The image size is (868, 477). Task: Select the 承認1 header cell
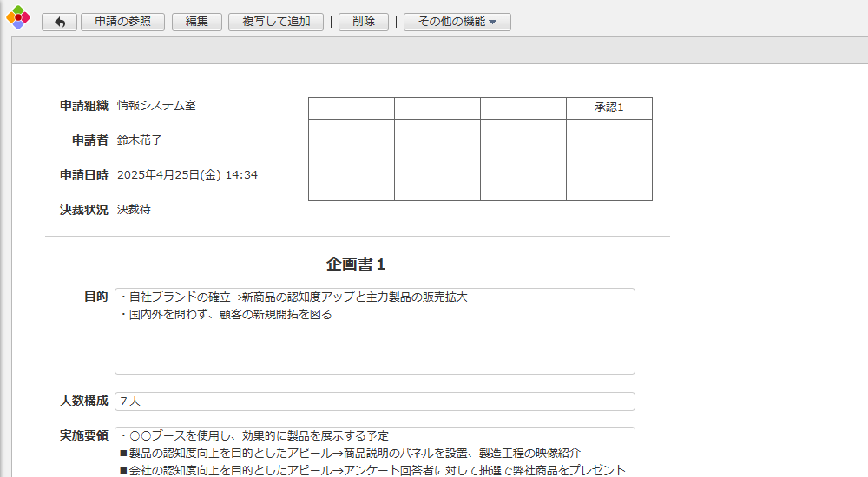click(x=609, y=108)
